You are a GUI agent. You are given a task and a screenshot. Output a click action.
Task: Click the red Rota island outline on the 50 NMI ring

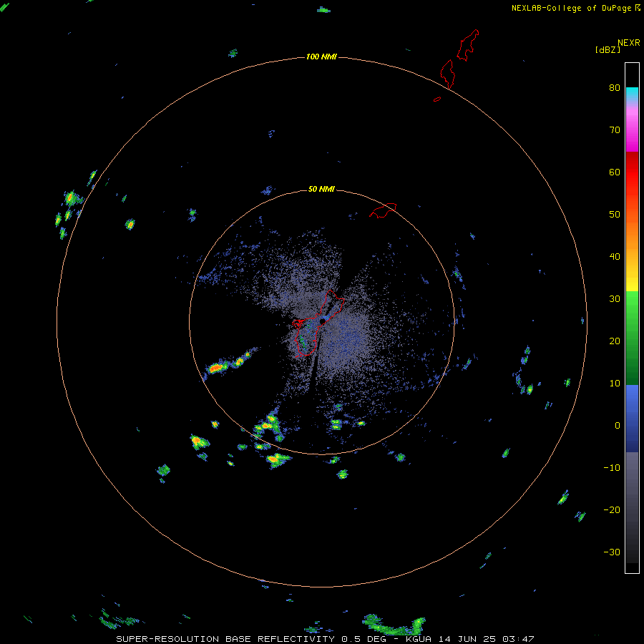[383, 210]
